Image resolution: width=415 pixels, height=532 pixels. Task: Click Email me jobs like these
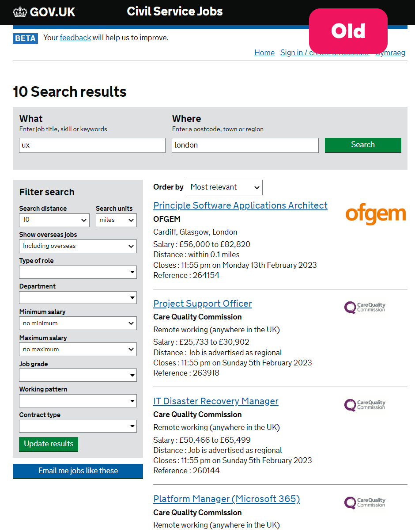click(78, 471)
